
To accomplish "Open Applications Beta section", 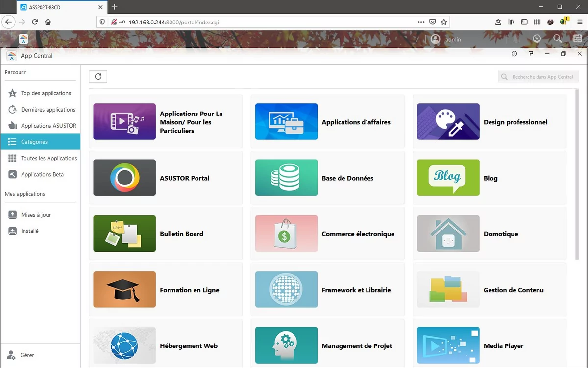I will 40,174.
